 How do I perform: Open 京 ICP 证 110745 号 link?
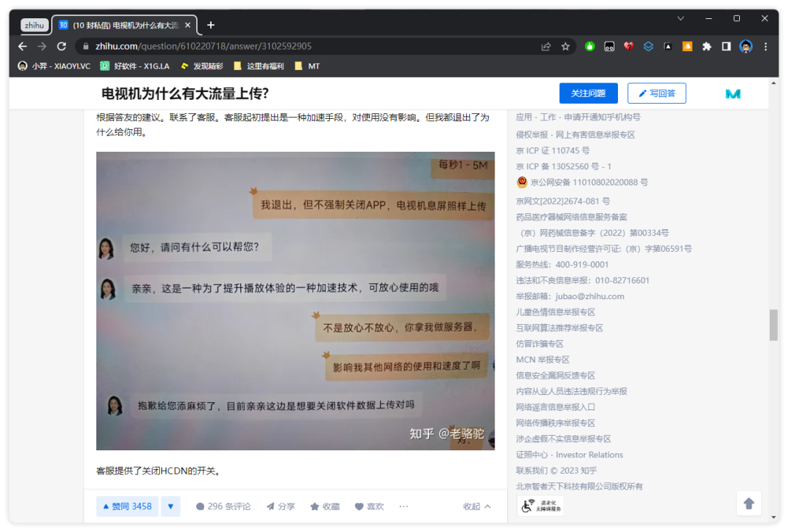[553, 150]
